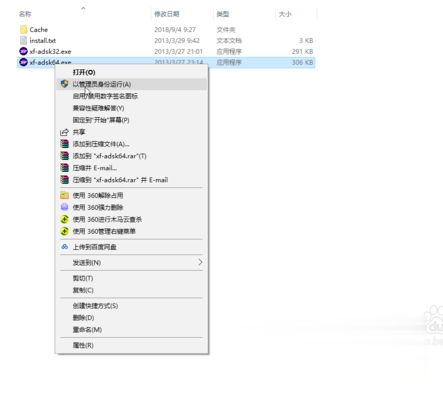Click the date 2013/3/27 21:01
This screenshot has height=397, width=443.
[178, 51]
